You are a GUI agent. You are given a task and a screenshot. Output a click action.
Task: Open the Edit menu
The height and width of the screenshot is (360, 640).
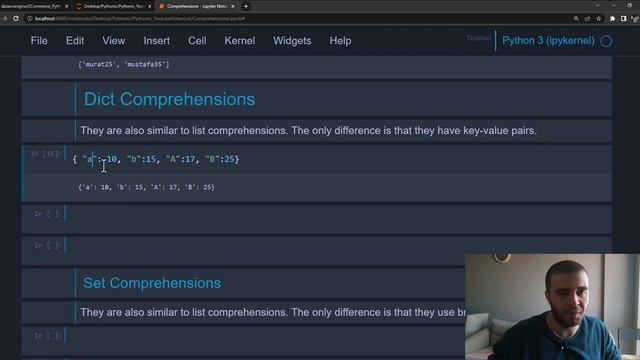click(75, 41)
